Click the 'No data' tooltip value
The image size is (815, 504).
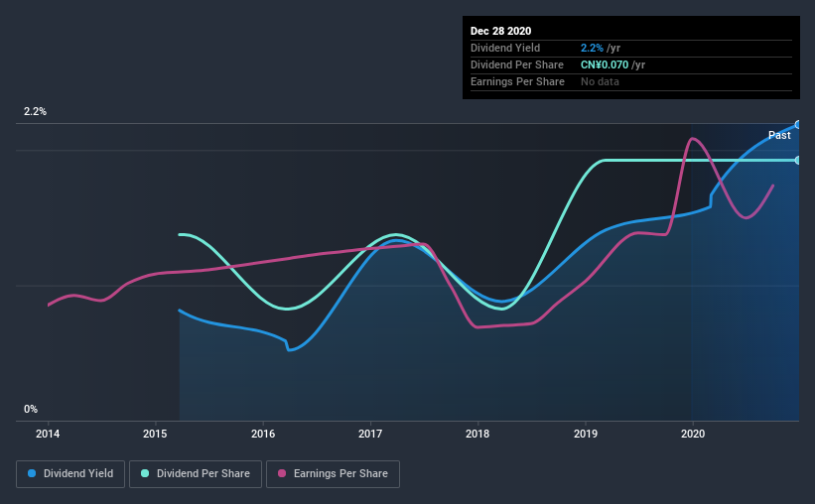coord(600,81)
